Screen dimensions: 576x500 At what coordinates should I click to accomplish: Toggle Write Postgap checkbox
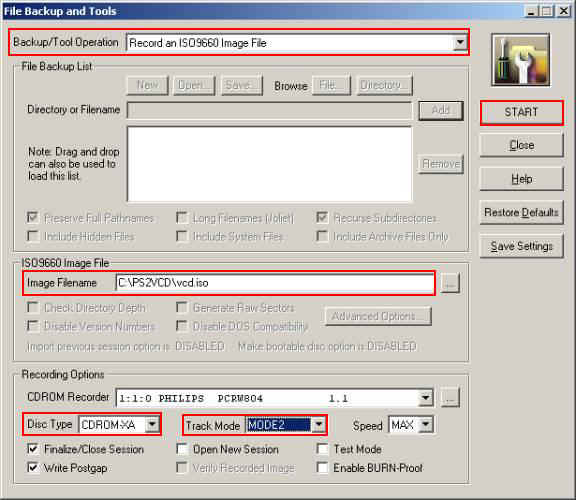tap(33, 467)
